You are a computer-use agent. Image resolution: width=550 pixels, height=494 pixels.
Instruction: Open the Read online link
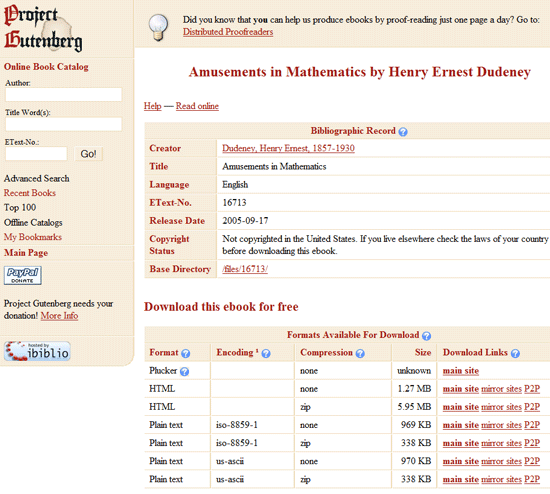coord(197,106)
